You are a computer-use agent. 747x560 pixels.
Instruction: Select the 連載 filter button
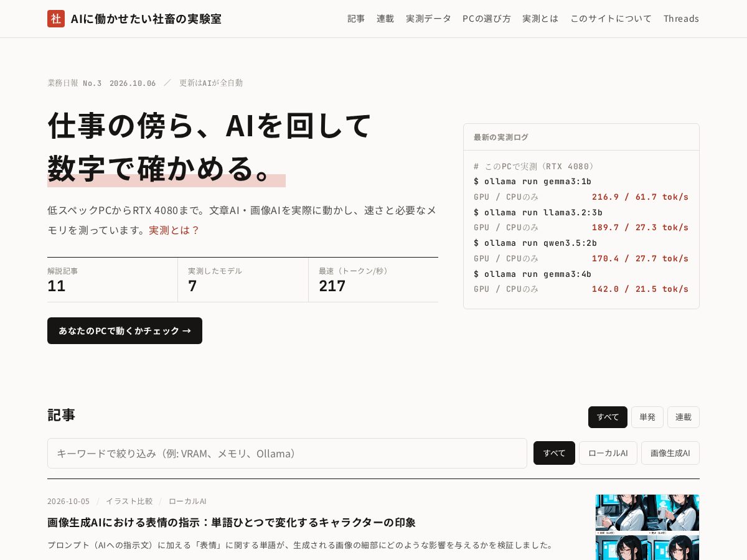(684, 417)
